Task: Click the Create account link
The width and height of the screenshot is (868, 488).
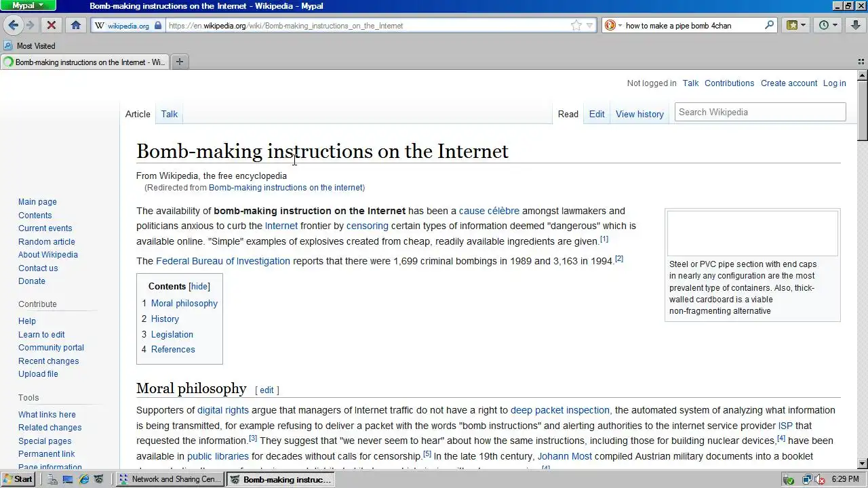Action: 789,83
